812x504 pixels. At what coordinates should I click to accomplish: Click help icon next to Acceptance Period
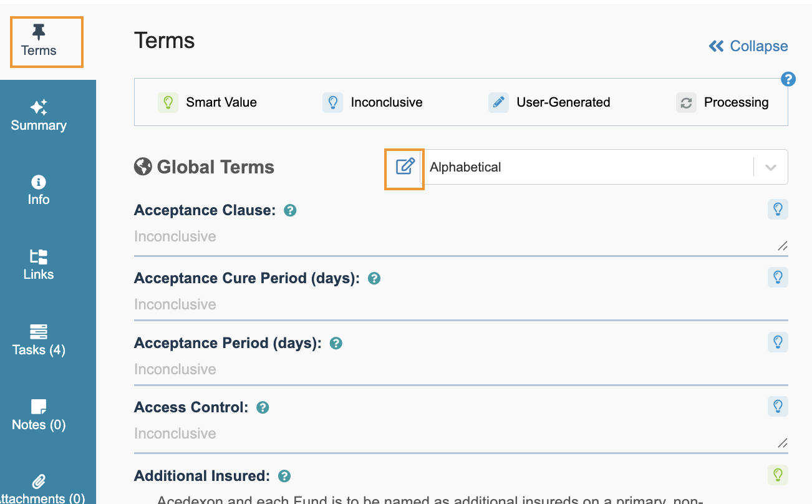[x=336, y=343]
